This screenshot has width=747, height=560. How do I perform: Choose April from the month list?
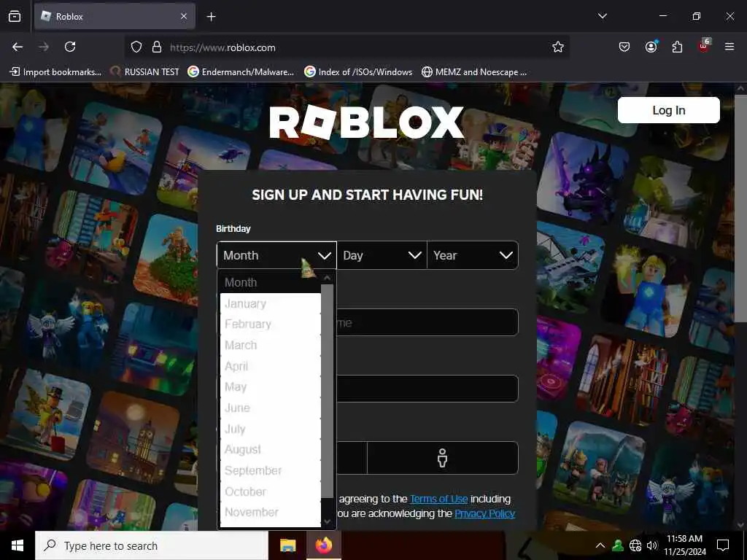(x=270, y=366)
